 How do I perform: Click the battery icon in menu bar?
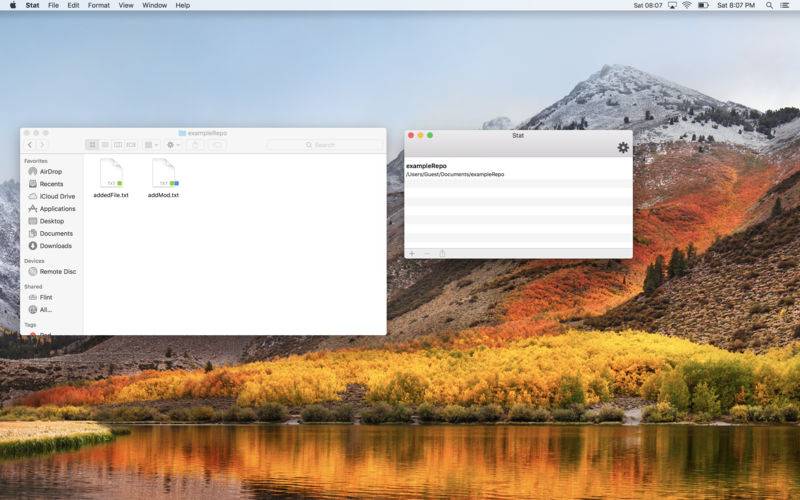(703, 5)
